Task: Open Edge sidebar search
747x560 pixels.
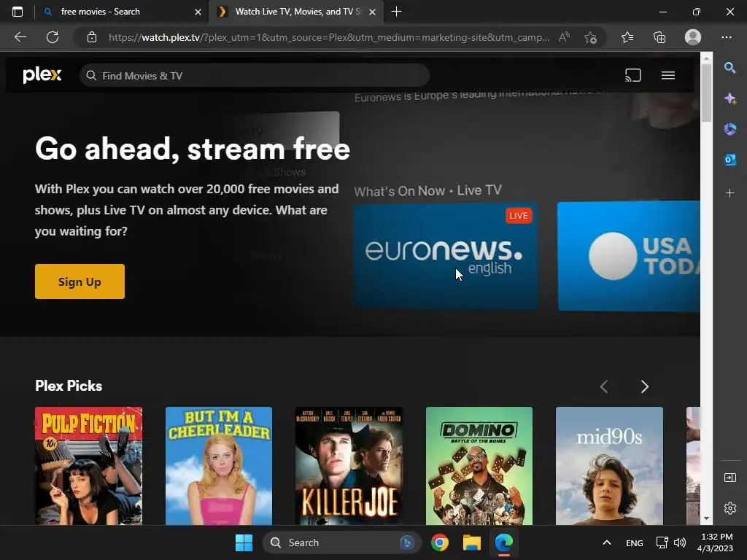Action: point(729,68)
